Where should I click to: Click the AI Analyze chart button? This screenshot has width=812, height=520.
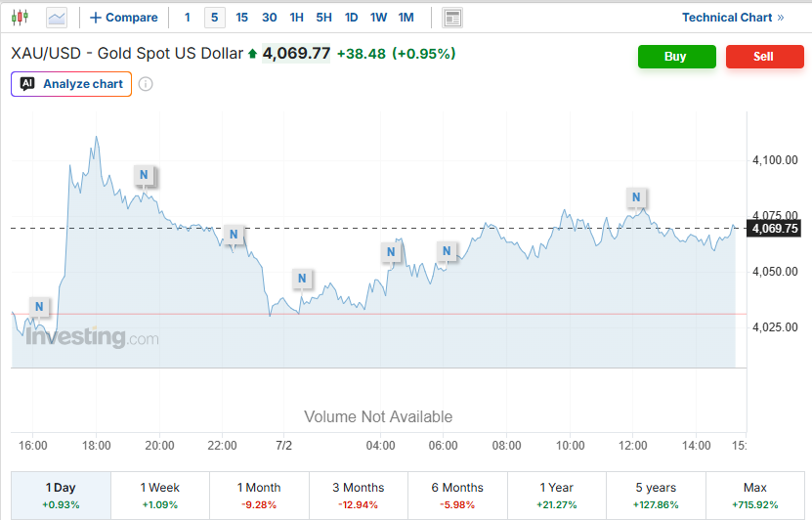[x=71, y=84]
